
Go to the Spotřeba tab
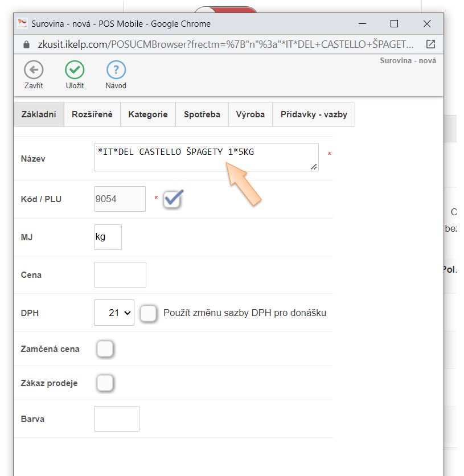202,114
